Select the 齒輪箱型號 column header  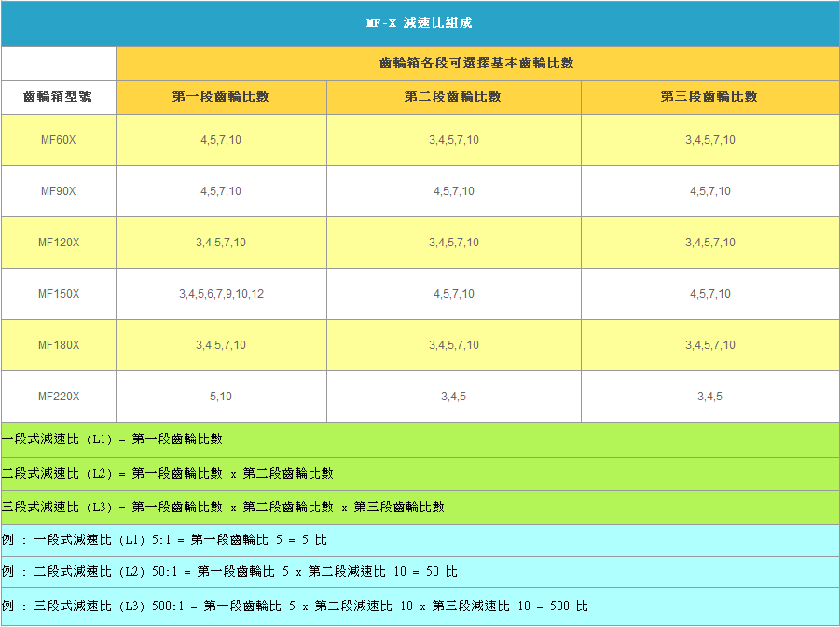(x=58, y=97)
